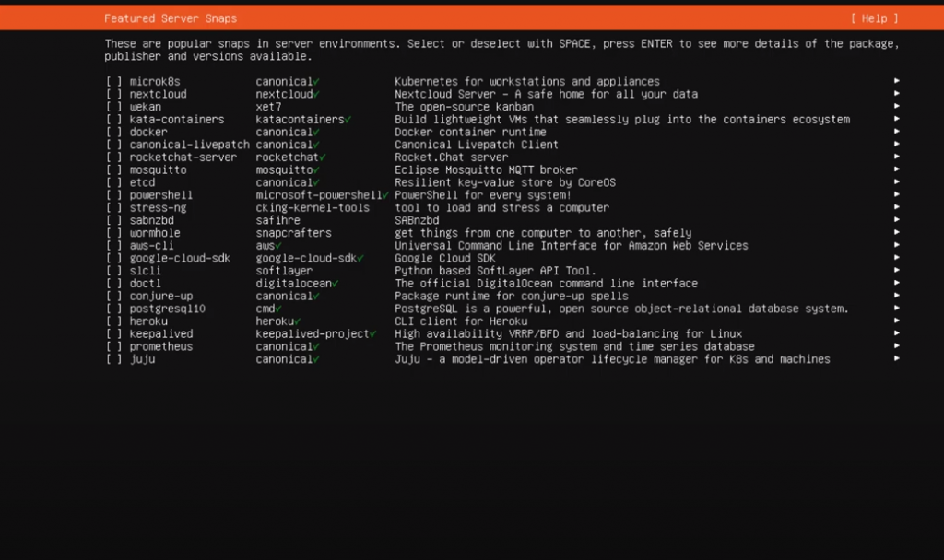This screenshot has height=560, width=944.
Task: Select the rocketchat-server checkbox
Action: [113, 157]
